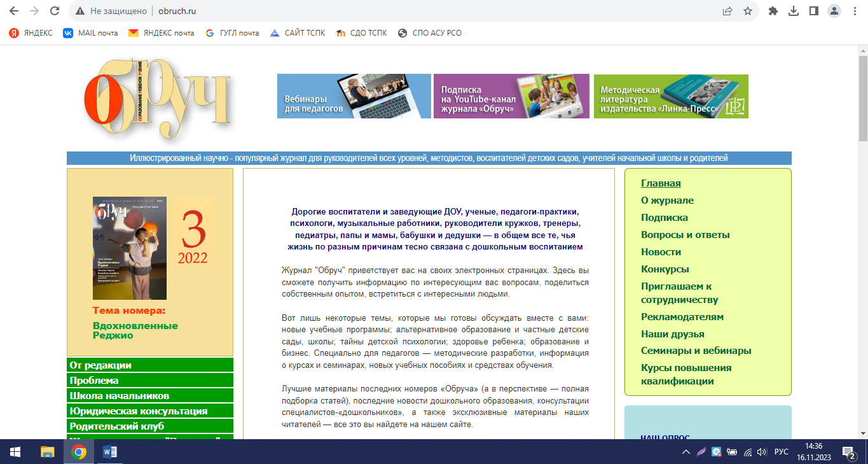Open the Windows Start menu
This screenshot has width=868, height=464.
click(x=15, y=452)
